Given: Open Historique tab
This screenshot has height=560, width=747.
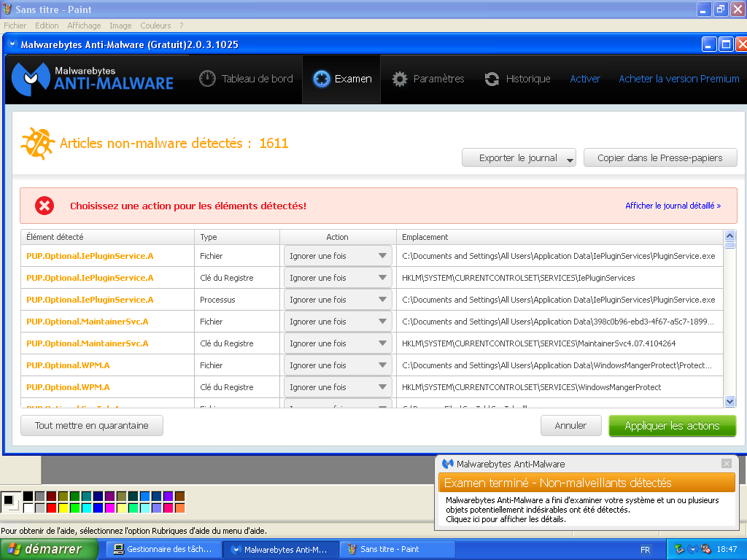Looking at the screenshot, I should [x=517, y=79].
